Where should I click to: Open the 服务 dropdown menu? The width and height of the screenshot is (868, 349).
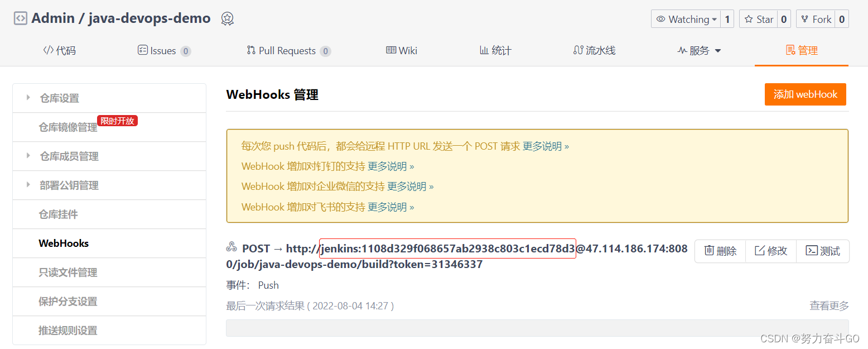click(x=698, y=50)
